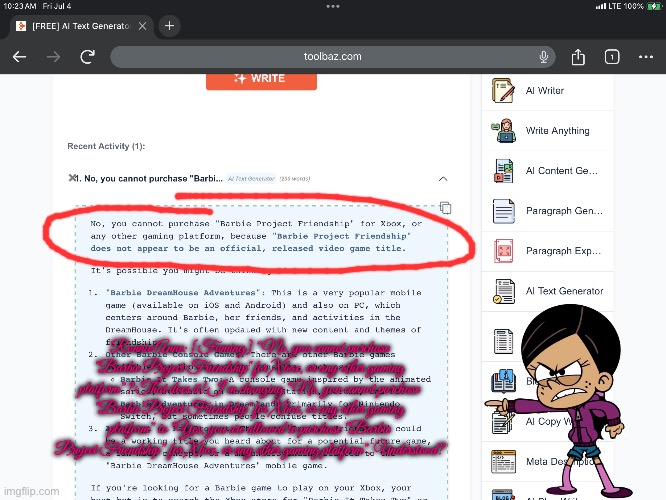Image resolution: width=666 pixels, height=500 pixels.
Task: Reload the toolbaz.com page
Action: click(87, 56)
